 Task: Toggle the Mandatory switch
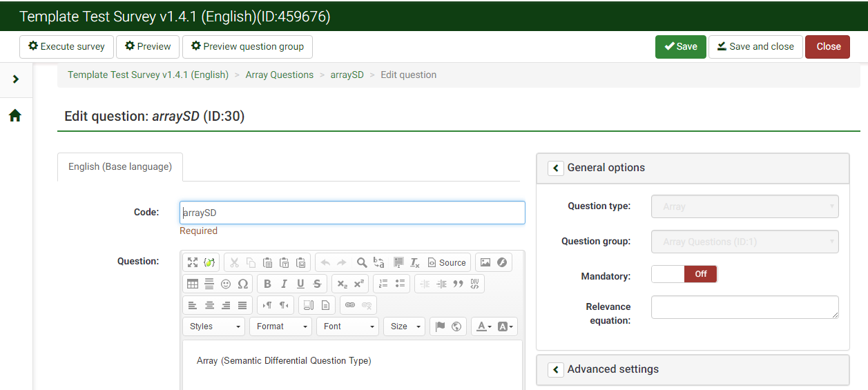(684, 274)
